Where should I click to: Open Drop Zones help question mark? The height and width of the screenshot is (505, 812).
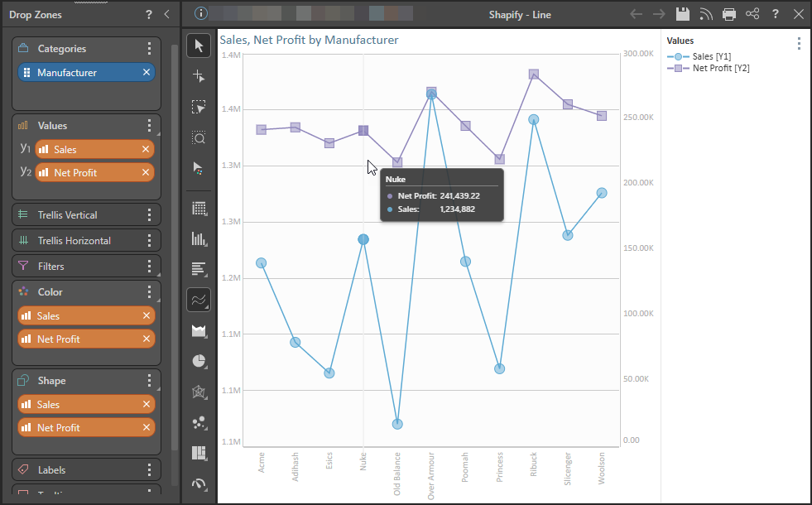tap(149, 15)
